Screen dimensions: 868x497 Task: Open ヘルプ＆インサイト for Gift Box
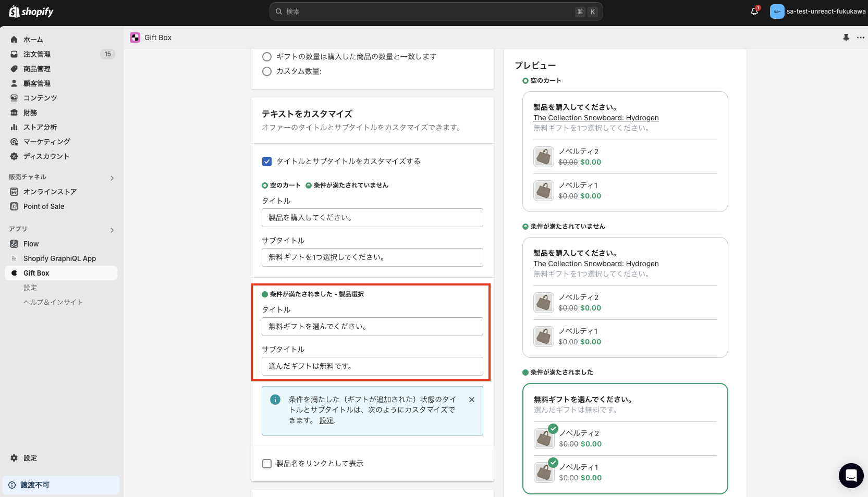(53, 302)
